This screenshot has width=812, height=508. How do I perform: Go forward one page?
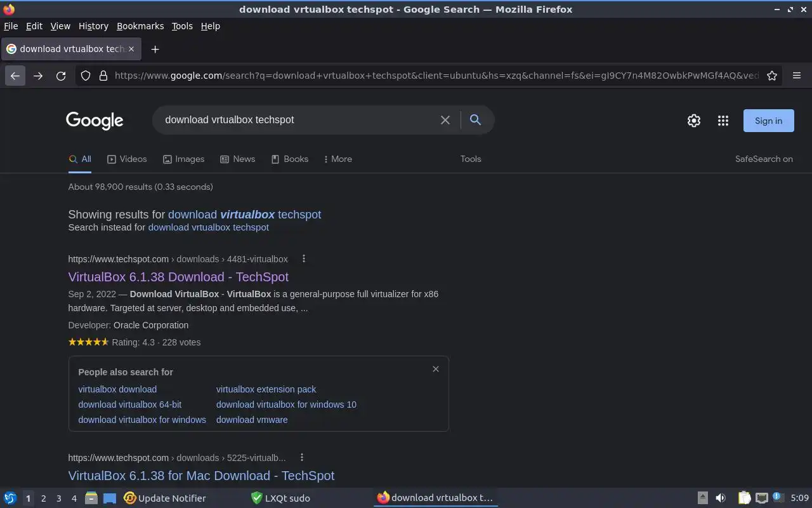(38, 76)
